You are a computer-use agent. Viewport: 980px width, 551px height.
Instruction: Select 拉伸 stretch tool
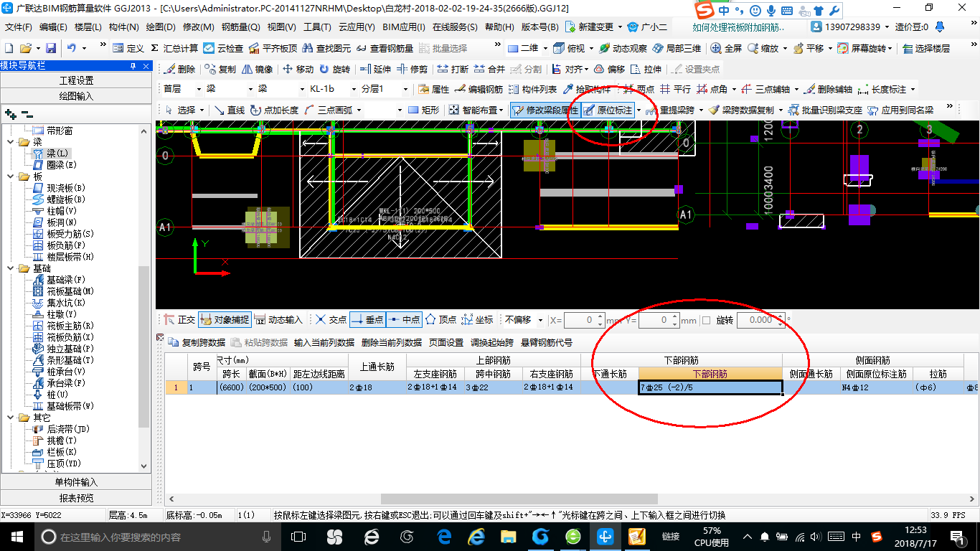[646, 69]
